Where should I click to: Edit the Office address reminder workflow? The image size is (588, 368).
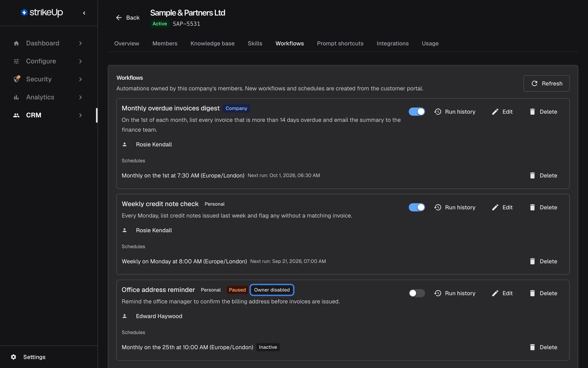click(x=502, y=293)
